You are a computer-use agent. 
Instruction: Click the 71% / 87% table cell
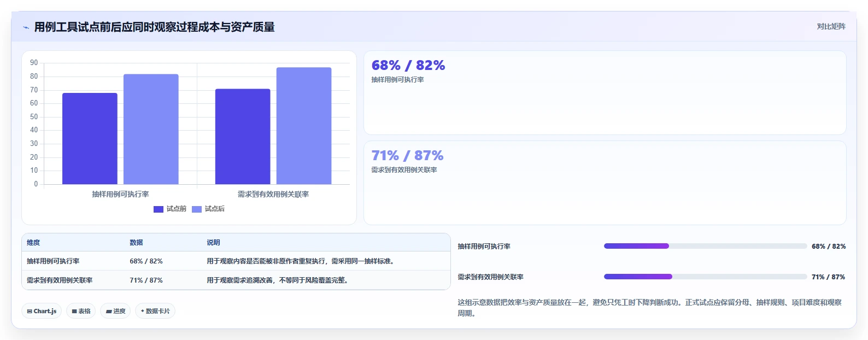146,280
